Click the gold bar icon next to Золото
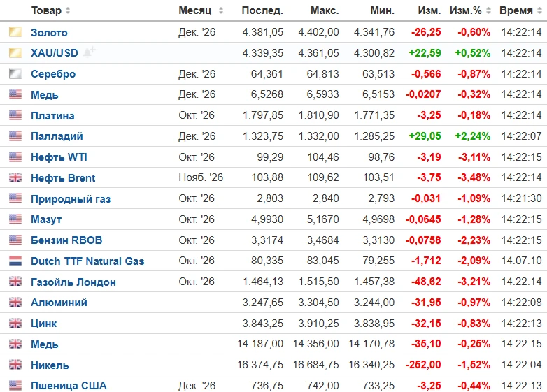Screen dimensions: 547x392 point(15,32)
